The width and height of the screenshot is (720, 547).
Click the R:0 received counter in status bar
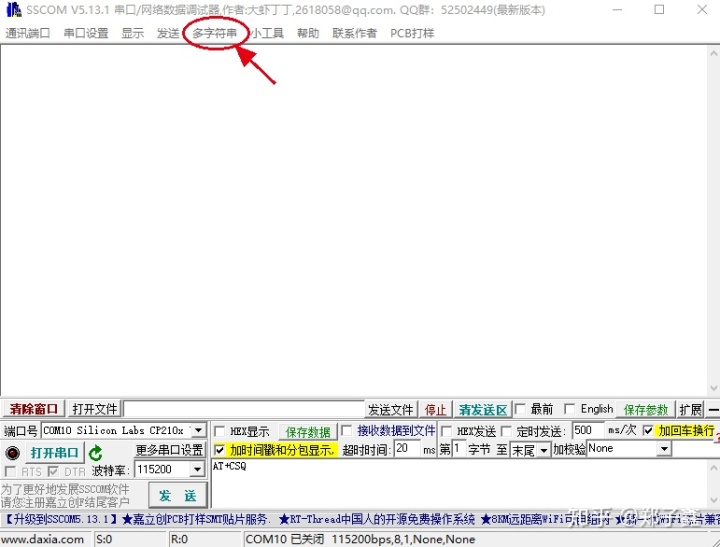pos(179,539)
